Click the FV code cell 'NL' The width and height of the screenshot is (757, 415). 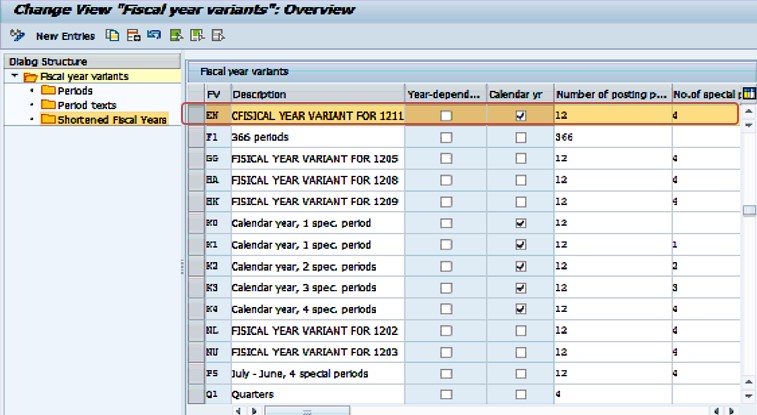pos(218,331)
